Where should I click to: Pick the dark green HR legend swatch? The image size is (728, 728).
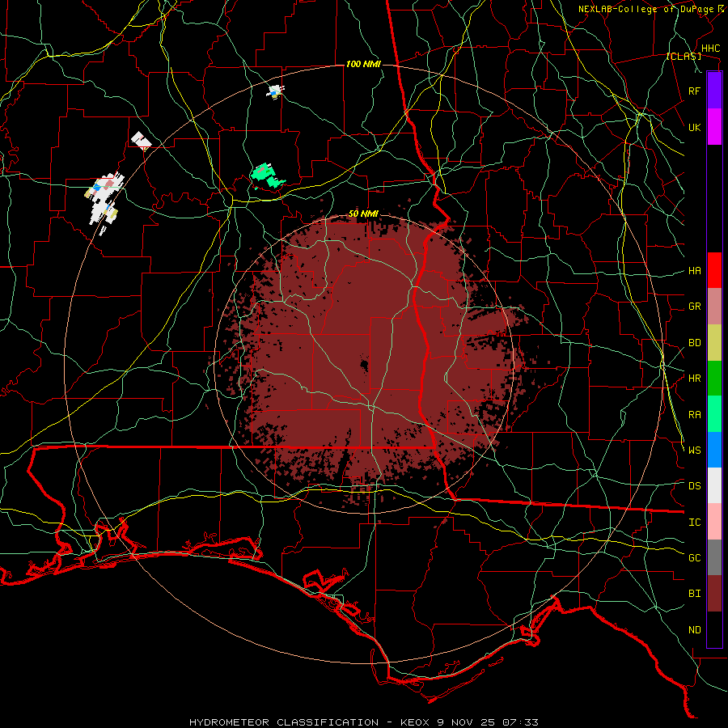(714, 379)
